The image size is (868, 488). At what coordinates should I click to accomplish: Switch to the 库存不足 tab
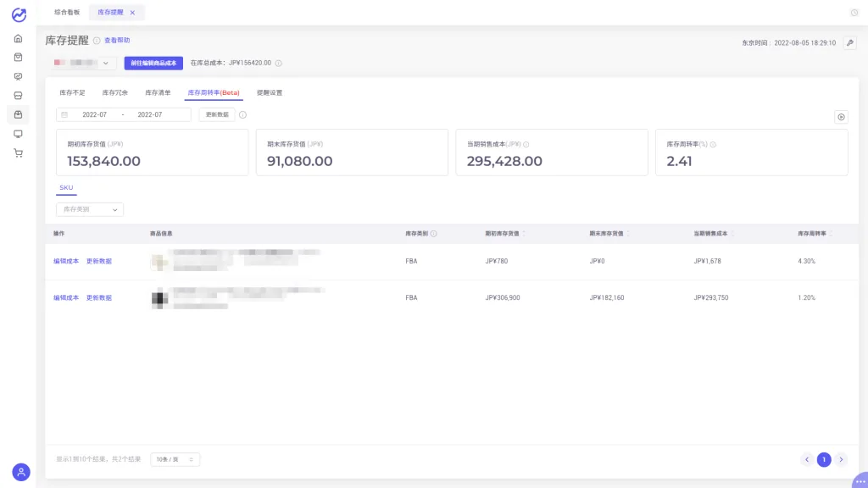73,93
